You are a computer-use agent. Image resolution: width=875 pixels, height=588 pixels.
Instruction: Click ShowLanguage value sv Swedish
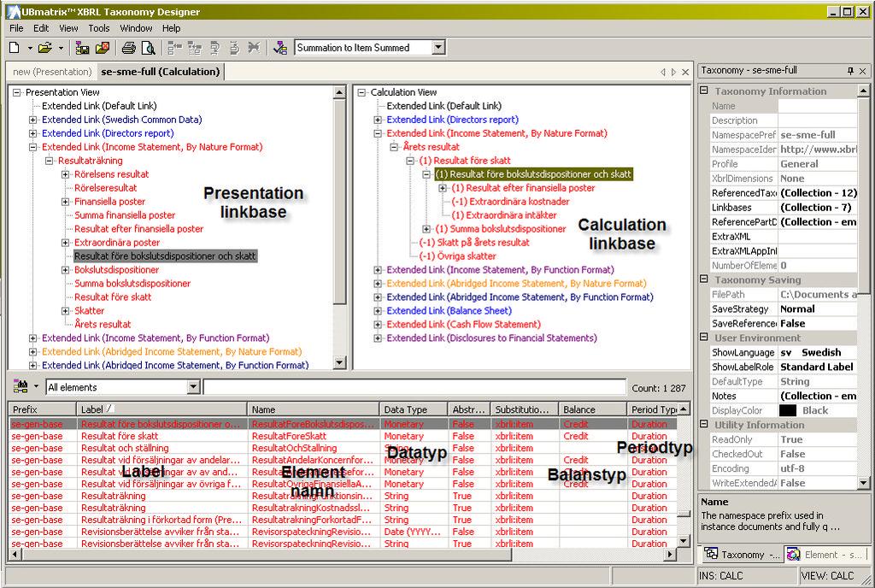coord(818,352)
